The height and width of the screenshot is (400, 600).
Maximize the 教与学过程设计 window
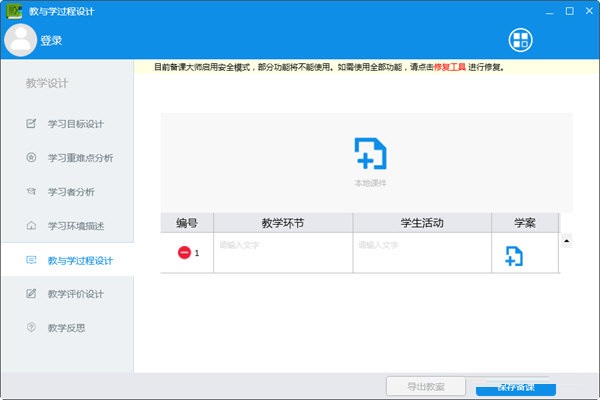pos(569,11)
